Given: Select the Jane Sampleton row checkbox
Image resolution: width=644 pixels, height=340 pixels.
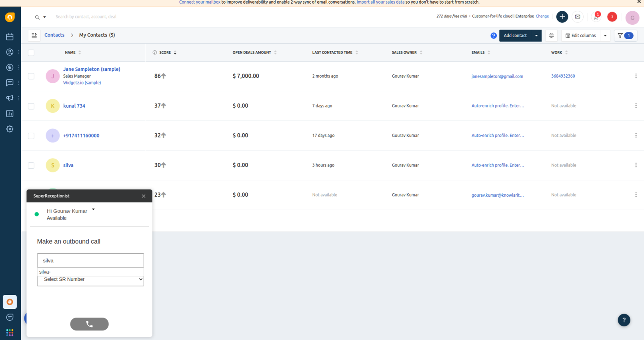Looking at the screenshot, I should (x=31, y=76).
